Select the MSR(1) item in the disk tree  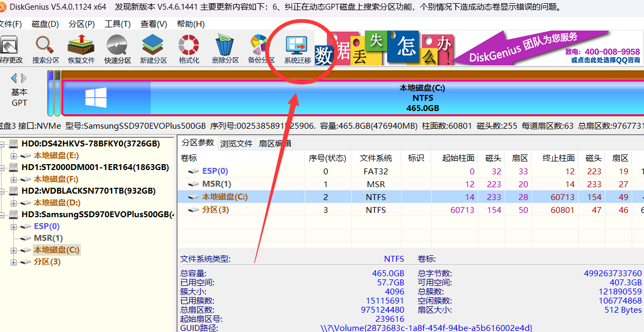point(48,238)
